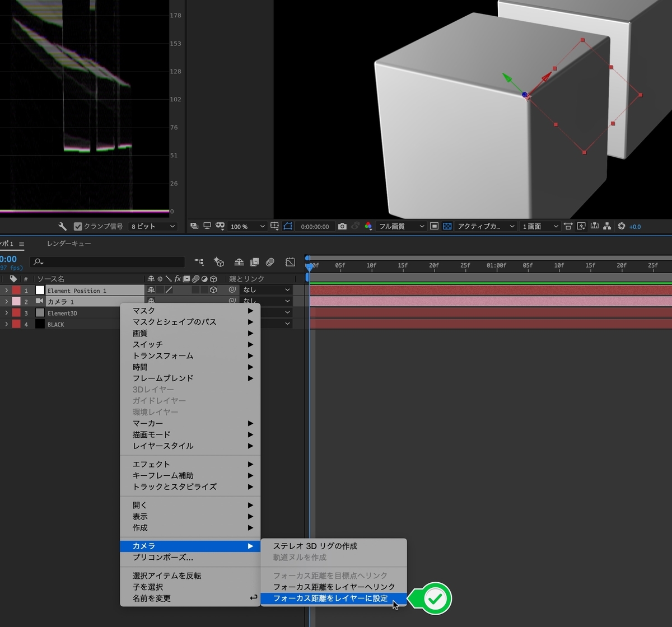Toggle hide shy layers icon in timeline
The width and height of the screenshot is (672, 627).
click(x=239, y=261)
